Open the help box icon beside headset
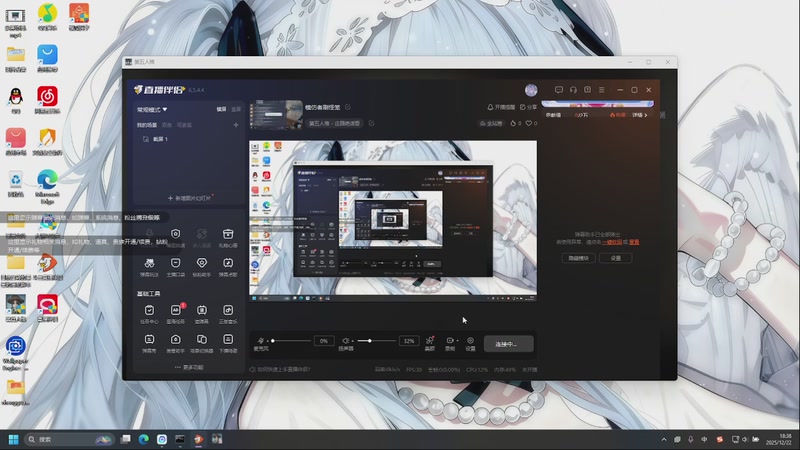The image size is (800, 450). click(x=587, y=90)
